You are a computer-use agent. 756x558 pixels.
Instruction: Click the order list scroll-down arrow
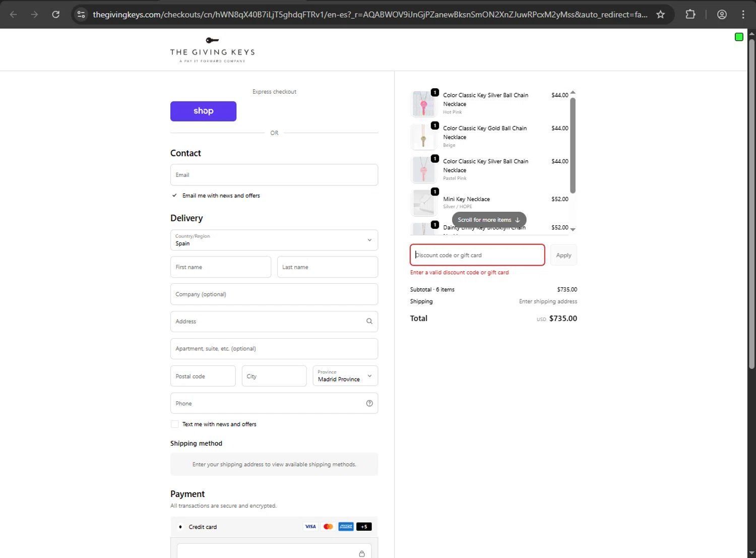(x=573, y=229)
